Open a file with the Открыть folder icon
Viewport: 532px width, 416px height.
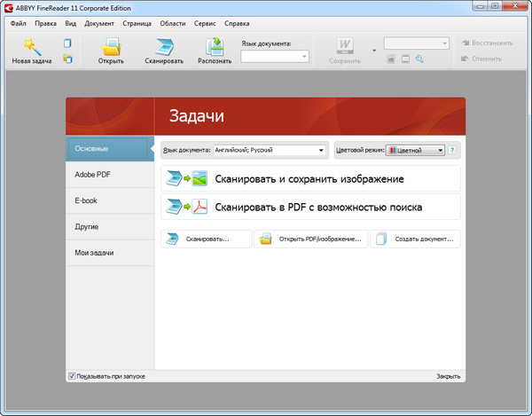pos(111,47)
